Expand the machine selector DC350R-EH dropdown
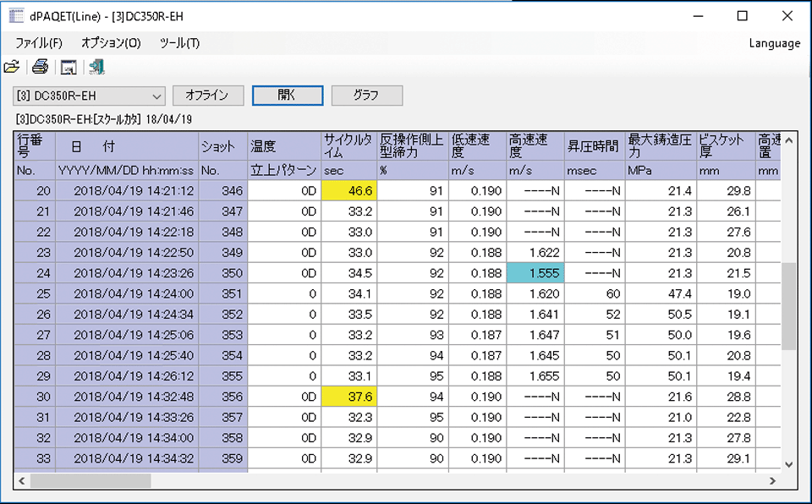The width and height of the screenshot is (812, 504). (x=156, y=96)
